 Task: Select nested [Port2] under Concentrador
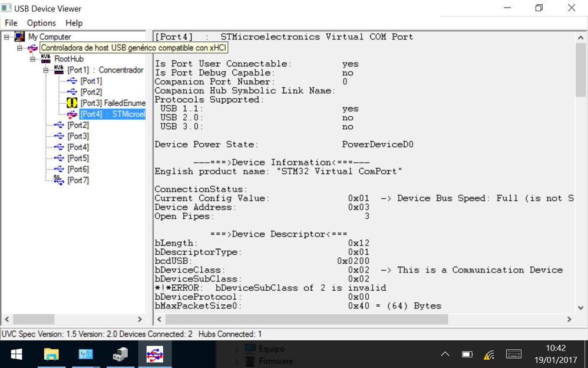(91, 92)
